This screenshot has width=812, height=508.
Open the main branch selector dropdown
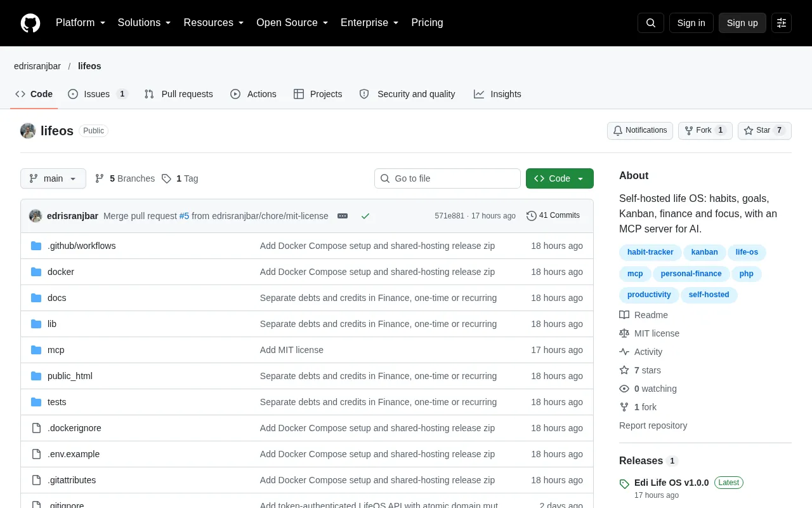[53, 178]
